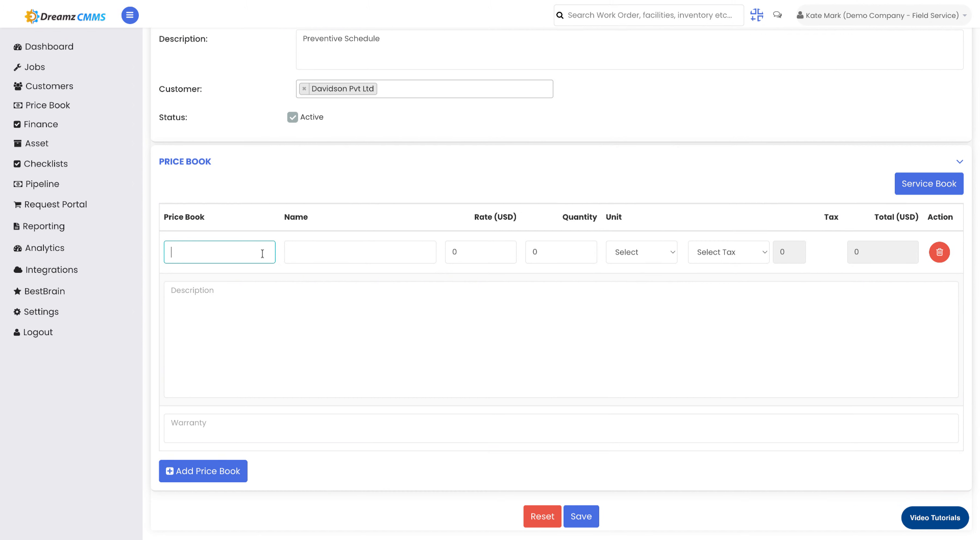Click the tax amount field
Image resolution: width=980 pixels, height=540 pixels.
click(x=789, y=252)
